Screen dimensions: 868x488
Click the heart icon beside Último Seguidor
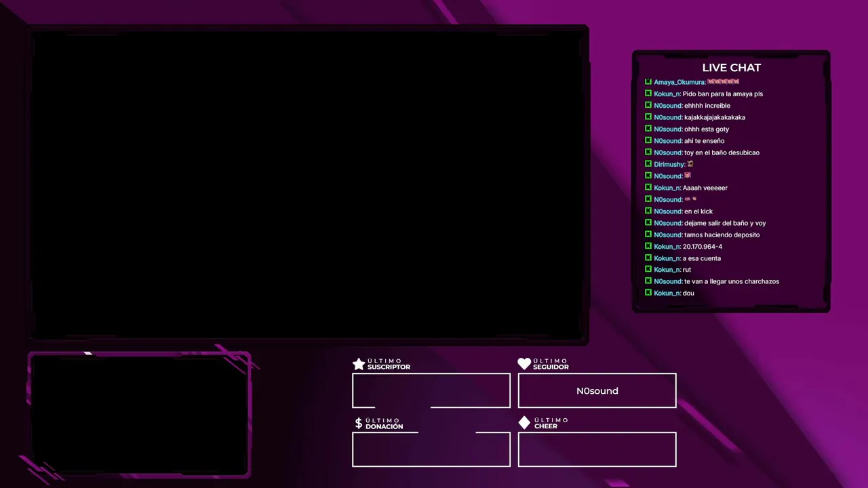(524, 364)
